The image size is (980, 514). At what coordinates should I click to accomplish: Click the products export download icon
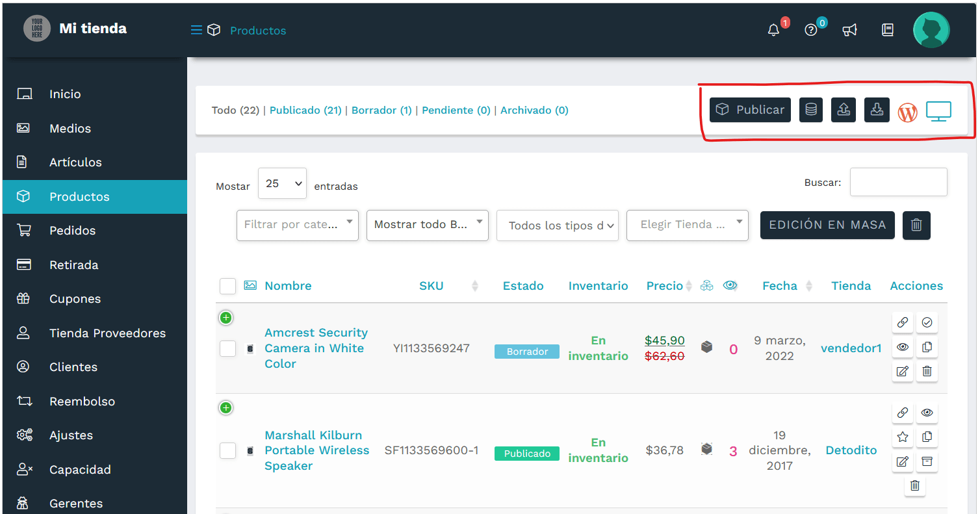pyautogui.click(x=877, y=110)
